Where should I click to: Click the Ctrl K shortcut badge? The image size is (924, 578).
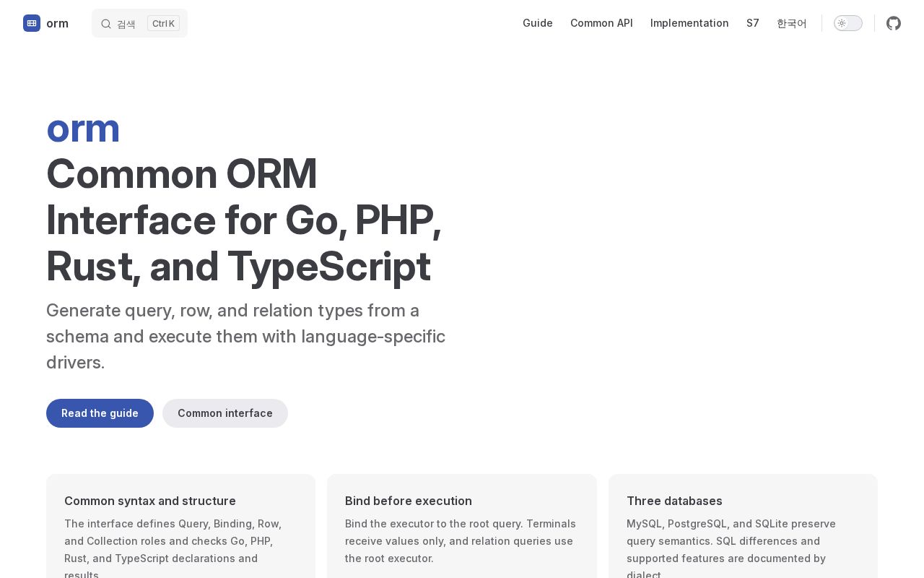(163, 23)
